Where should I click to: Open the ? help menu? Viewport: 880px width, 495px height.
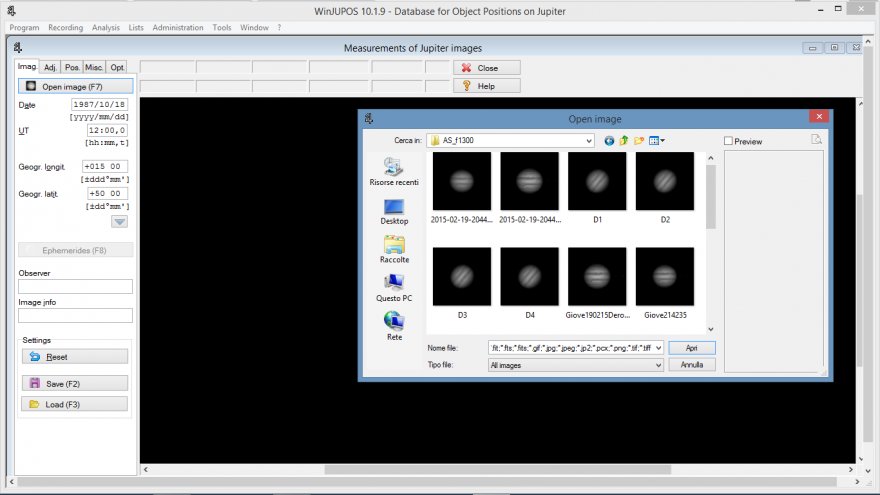coord(279,28)
